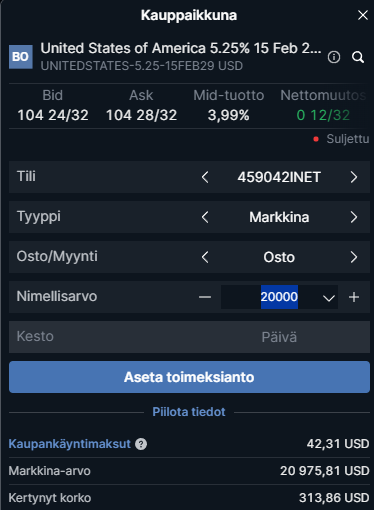The image size is (374, 510).
Task: Select previous order Tyyppi option
Action: (205, 217)
